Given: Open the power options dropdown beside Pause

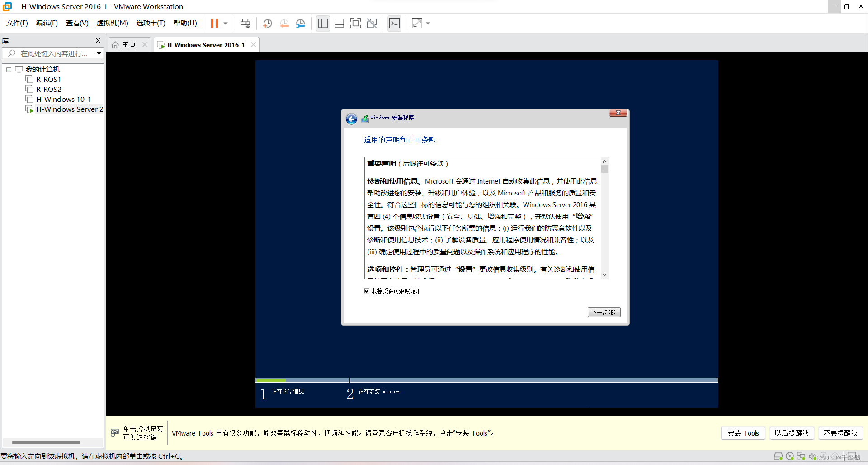Looking at the screenshot, I should click(226, 23).
